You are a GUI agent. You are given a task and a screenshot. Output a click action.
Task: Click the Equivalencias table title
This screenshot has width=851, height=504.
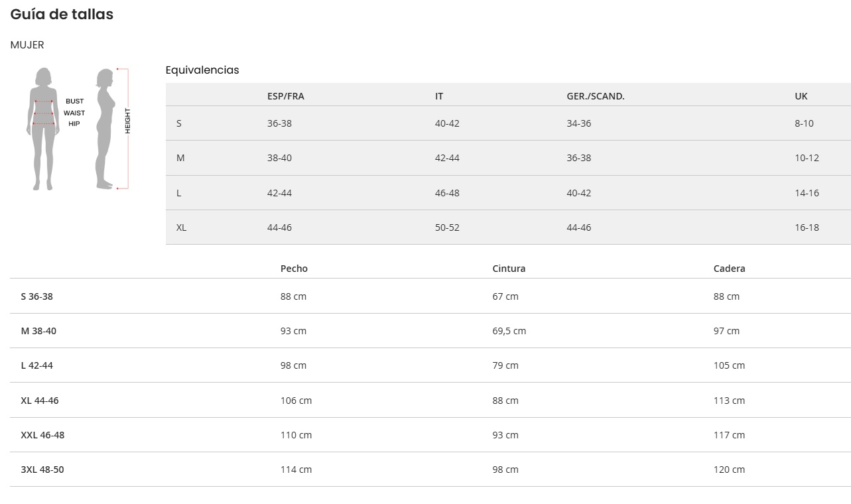pos(202,70)
